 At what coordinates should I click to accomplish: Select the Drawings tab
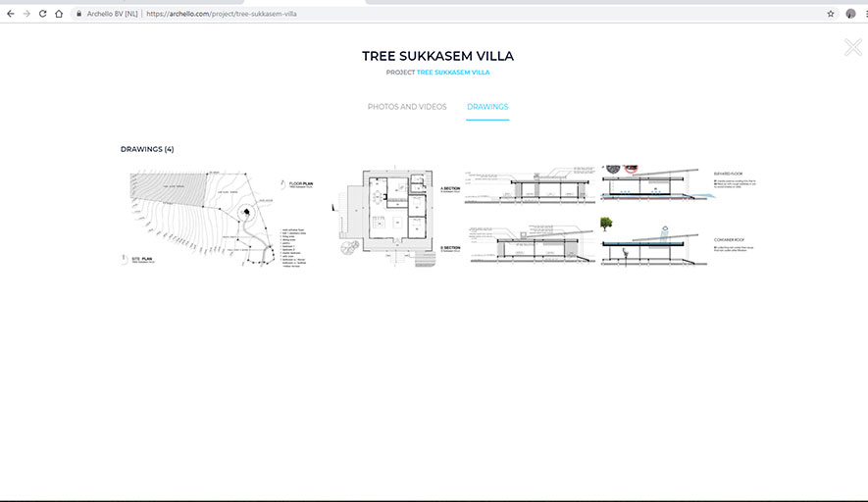click(x=487, y=107)
